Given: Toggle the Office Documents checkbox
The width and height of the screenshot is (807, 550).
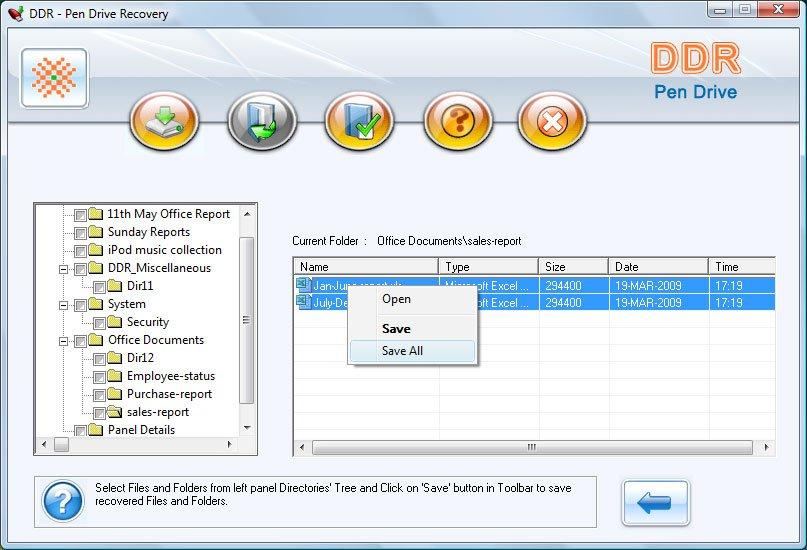Looking at the screenshot, I should click(x=80, y=341).
